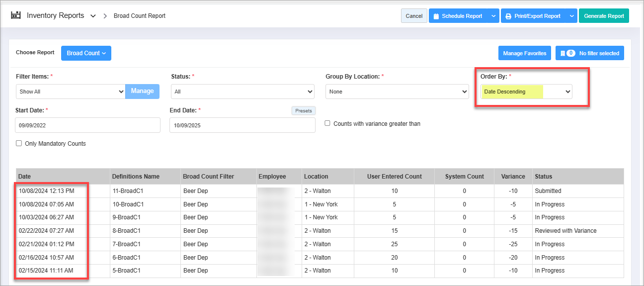Open the Status dropdown set to All
The height and width of the screenshot is (286, 644).
[x=242, y=92]
